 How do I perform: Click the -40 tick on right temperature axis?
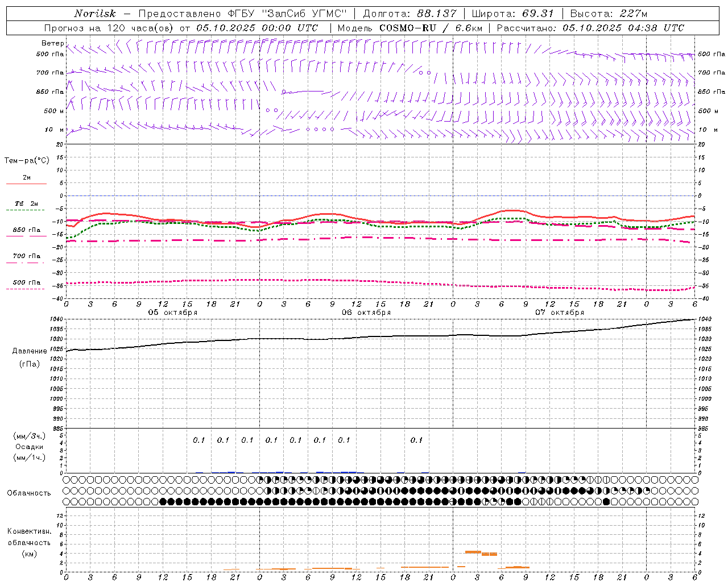click(702, 299)
